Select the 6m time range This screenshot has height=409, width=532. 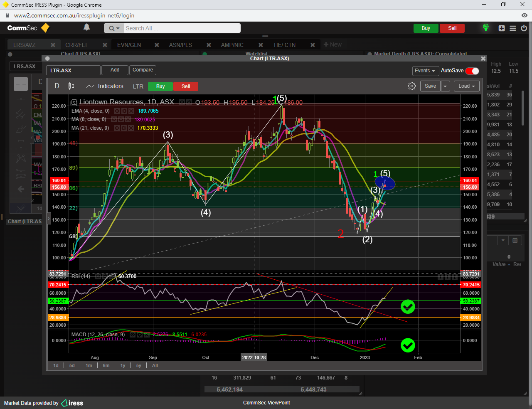click(106, 366)
